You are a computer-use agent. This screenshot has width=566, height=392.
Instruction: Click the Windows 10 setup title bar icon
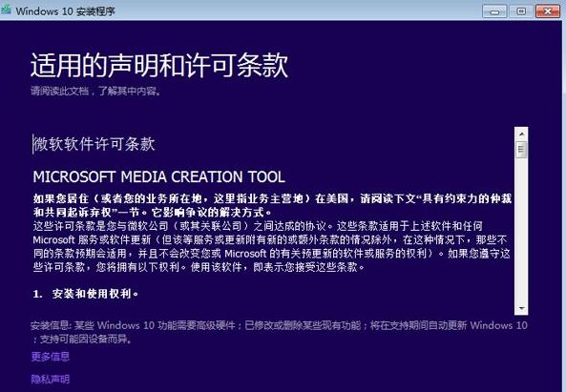tap(6, 10)
